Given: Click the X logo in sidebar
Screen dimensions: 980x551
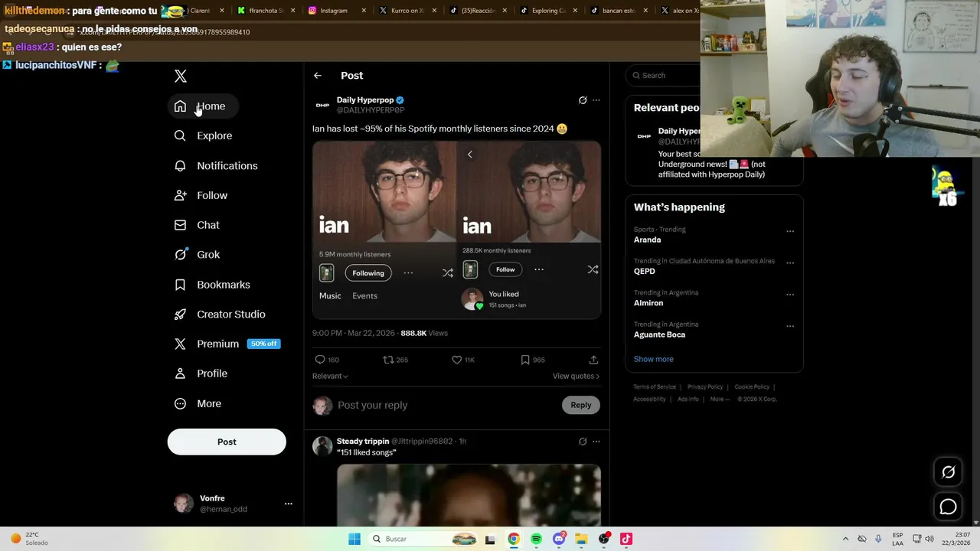Looking at the screenshot, I should pos(181,76).
